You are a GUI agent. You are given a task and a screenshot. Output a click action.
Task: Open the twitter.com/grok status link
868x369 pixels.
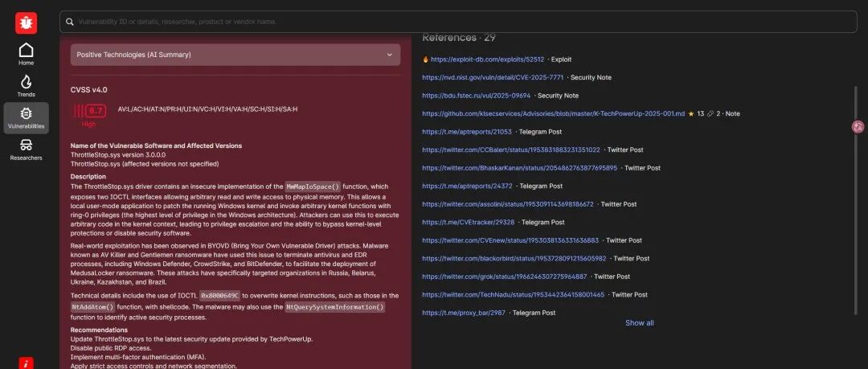[504, 277]
